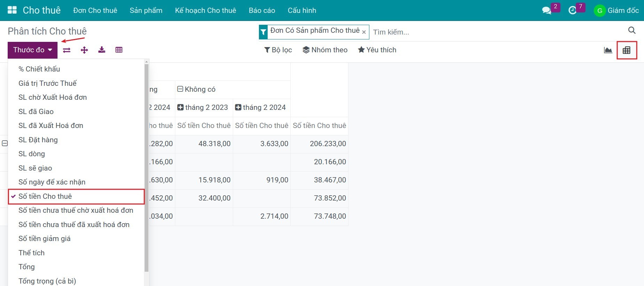Click the funnel icon on the filter facet
The height and width of the screenshot is (286, 644).
click(x=263, y=32)
